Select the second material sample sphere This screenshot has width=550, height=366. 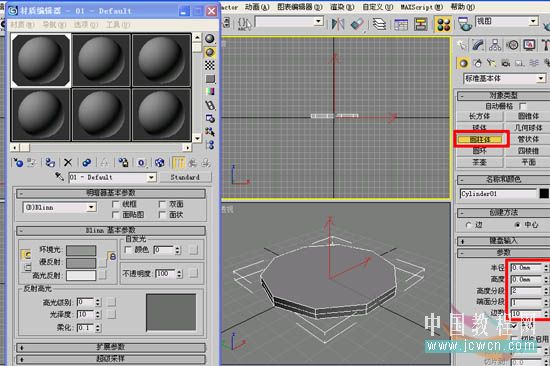point(101,60)
